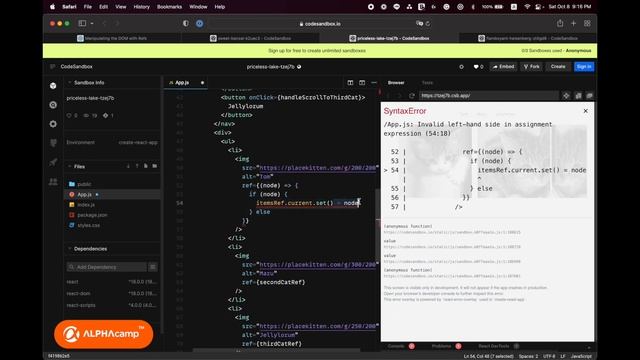640x360 pixels.
Task: Click UTF-8 encoding in the status bar
Action: (x=549, y=356)
